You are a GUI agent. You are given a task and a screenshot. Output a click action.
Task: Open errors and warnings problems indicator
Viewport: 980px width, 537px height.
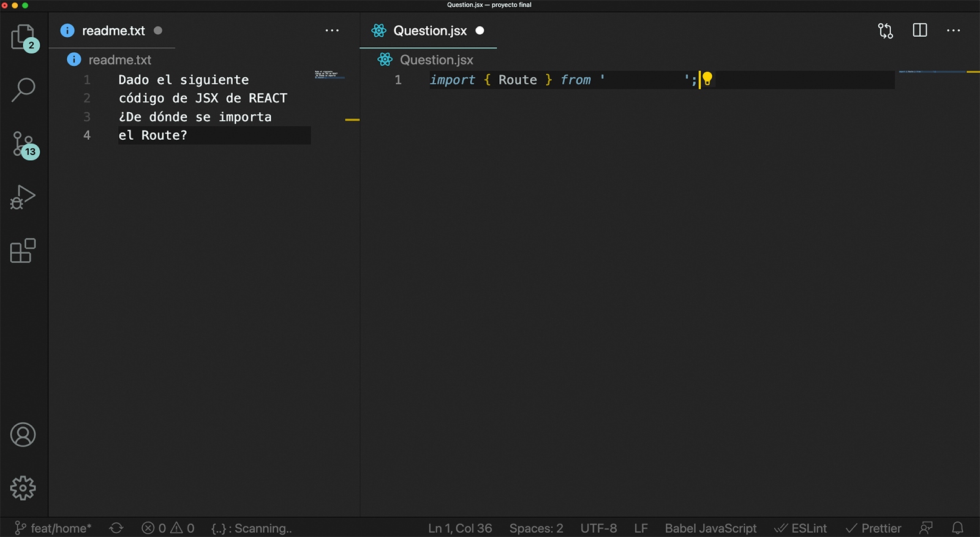pos(168,528)
